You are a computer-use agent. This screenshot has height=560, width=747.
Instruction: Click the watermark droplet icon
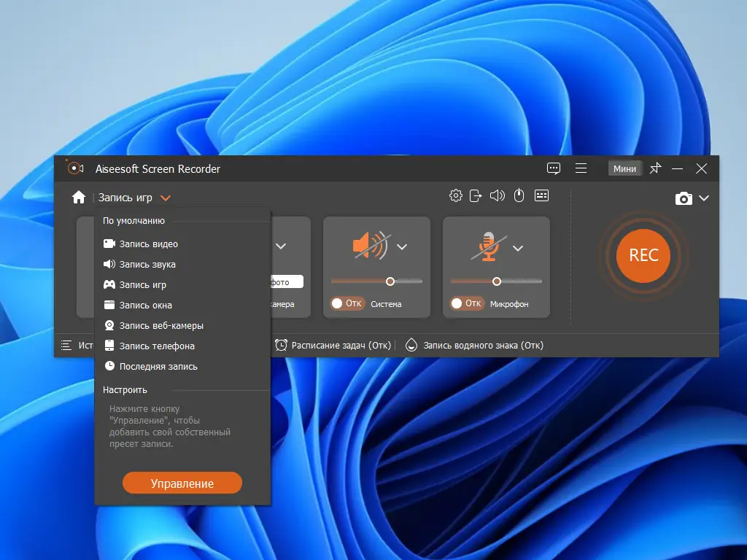click(411, 345)
